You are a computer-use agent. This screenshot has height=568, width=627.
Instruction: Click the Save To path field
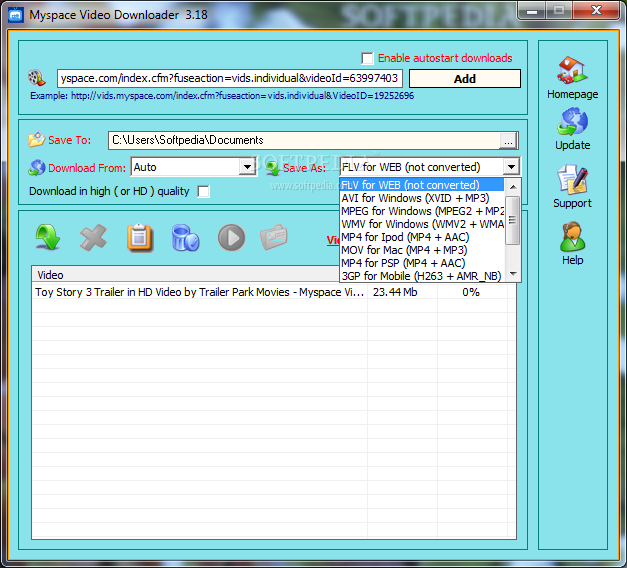(x=304, y=140)
